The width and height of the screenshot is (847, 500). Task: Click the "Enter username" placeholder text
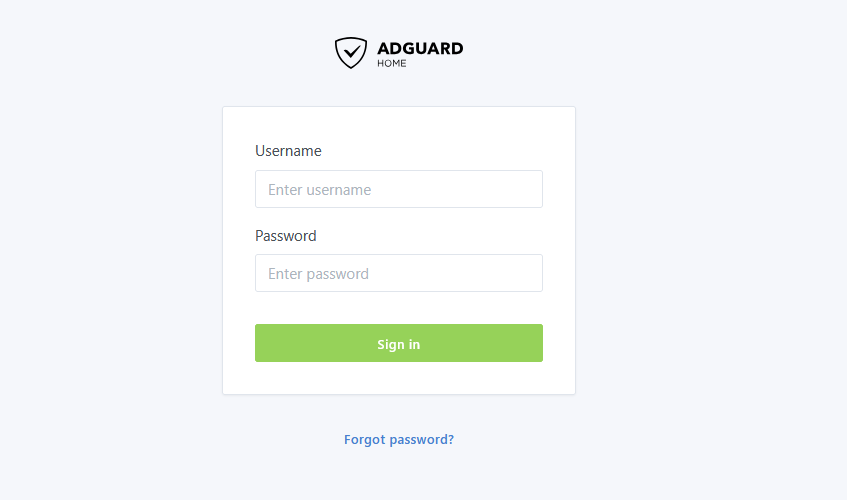click(319, 190)
